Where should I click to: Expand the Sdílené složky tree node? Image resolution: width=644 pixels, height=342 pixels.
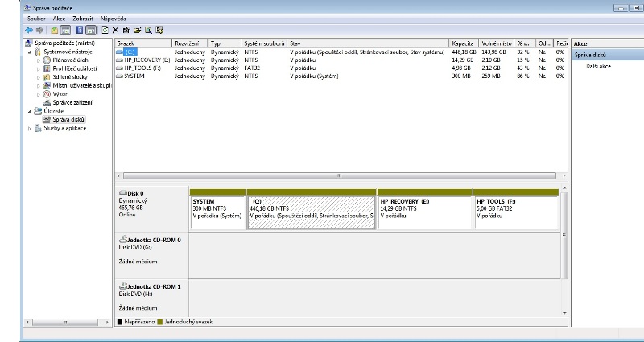click(x=39, y=77)
